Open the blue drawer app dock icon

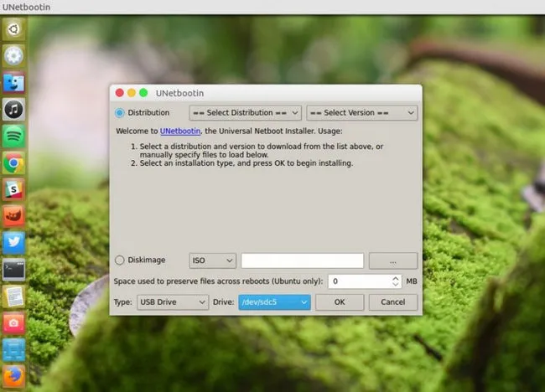coord(13,349)
